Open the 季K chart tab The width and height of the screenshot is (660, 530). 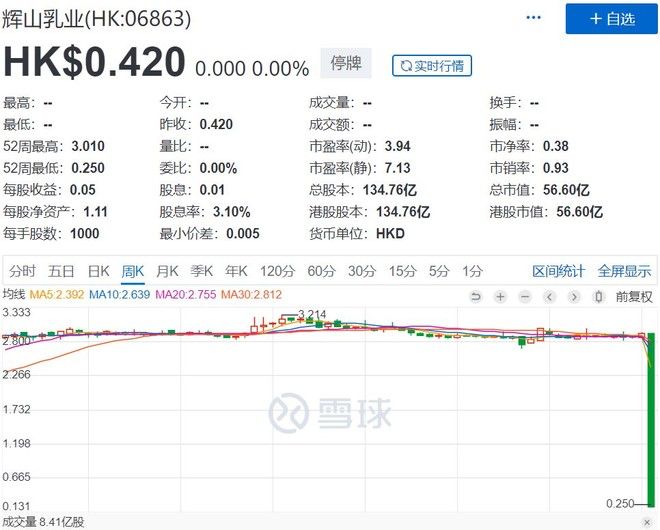click(x=201, y=271)
